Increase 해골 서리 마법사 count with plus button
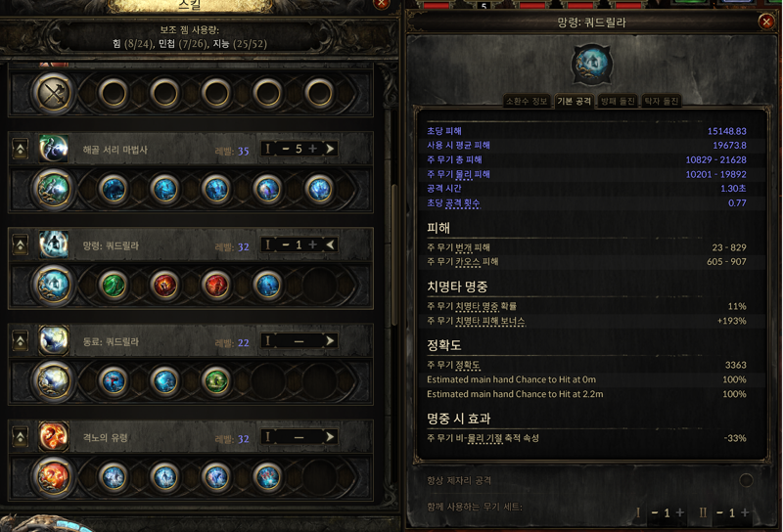 [312, 149]
